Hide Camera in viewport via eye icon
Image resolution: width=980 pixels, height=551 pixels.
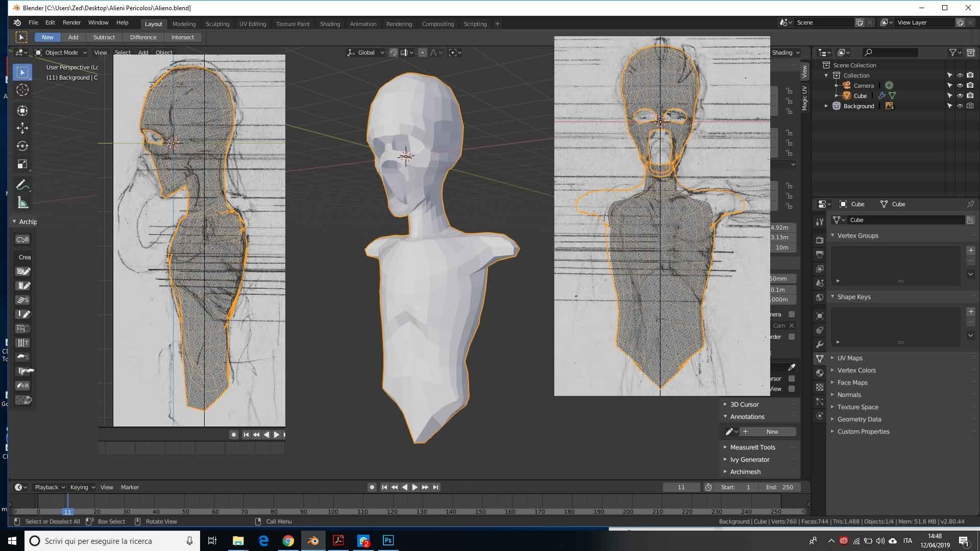(960, 86)
